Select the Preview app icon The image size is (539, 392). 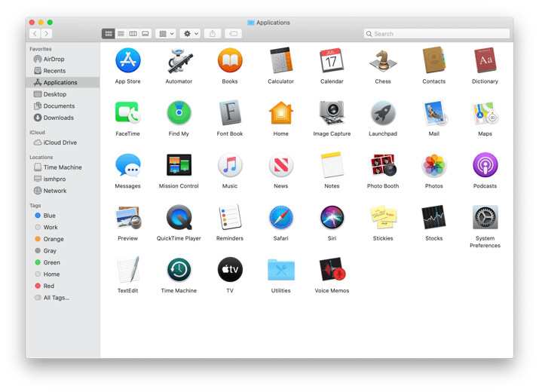click(x=128, y=217)
